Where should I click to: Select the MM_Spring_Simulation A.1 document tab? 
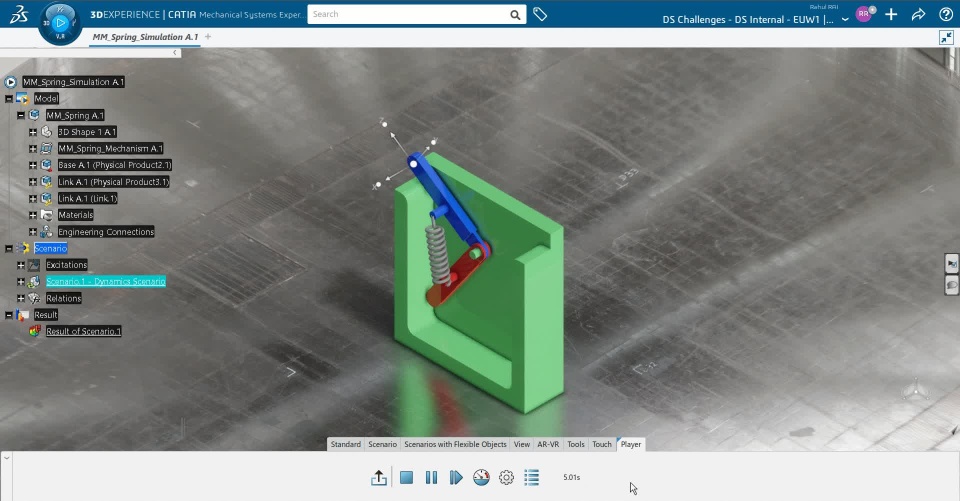coord(145,37)
